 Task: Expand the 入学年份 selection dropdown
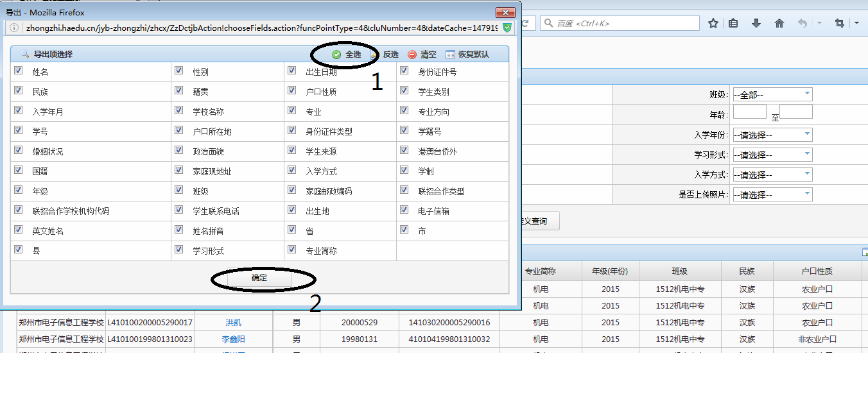pyautogui.click(x=772, y=134)
